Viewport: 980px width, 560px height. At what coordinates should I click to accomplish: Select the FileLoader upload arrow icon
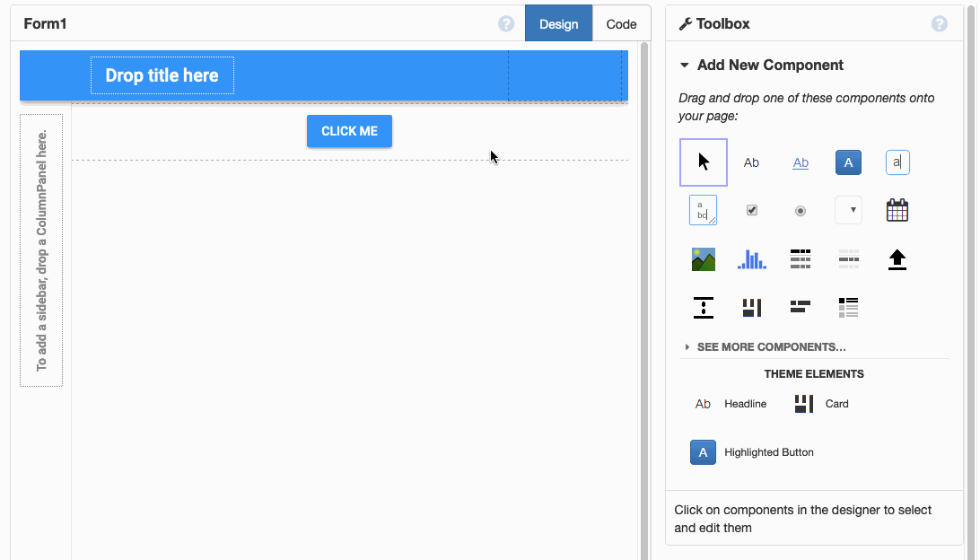point(897,259)
